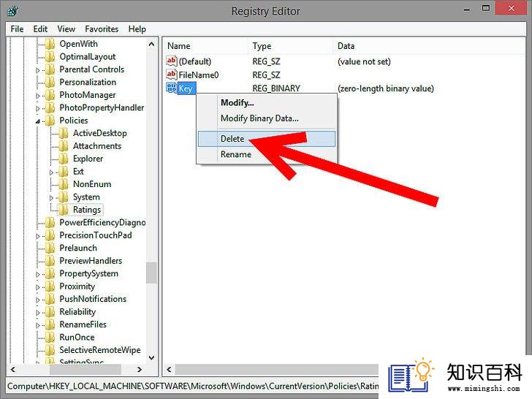The width and height of the screenshot is (532, 399).
Task: Click the Personalization folder icon
Action: point(50,82)
